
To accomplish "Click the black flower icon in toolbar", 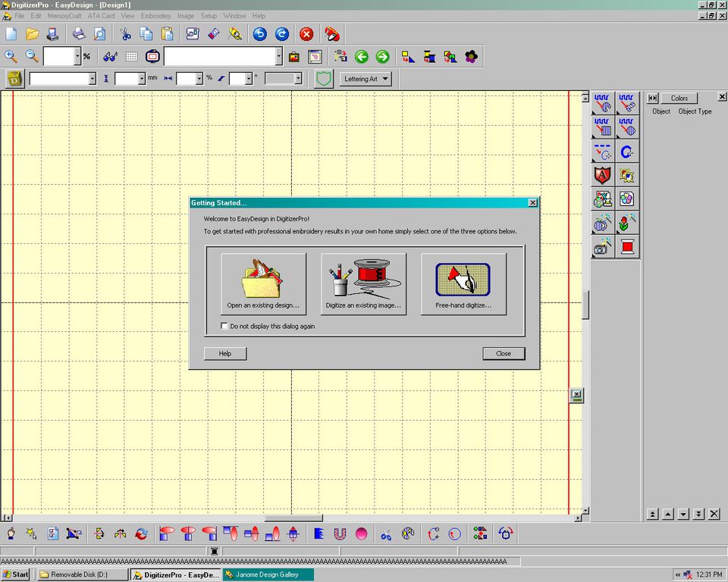I will (x=471, y=57).
